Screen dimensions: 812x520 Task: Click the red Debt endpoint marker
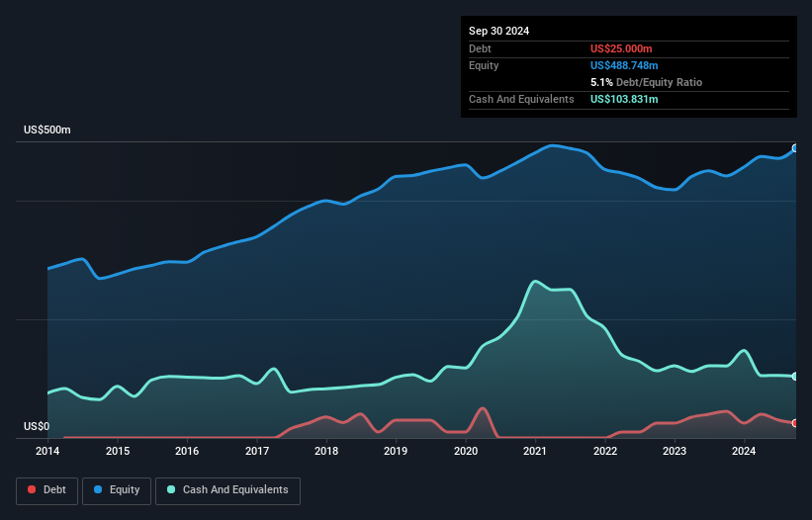pyautogui.click(x=794, y=423)
